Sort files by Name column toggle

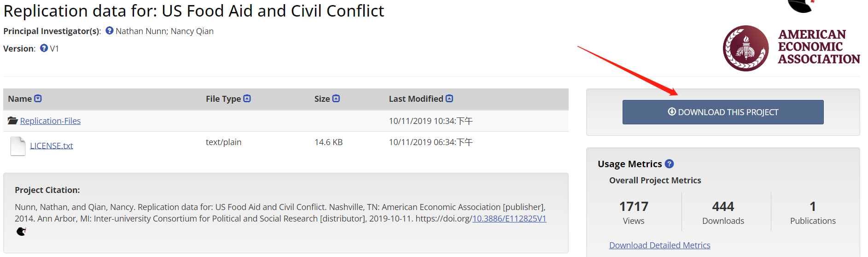click(x=38, y=99)
